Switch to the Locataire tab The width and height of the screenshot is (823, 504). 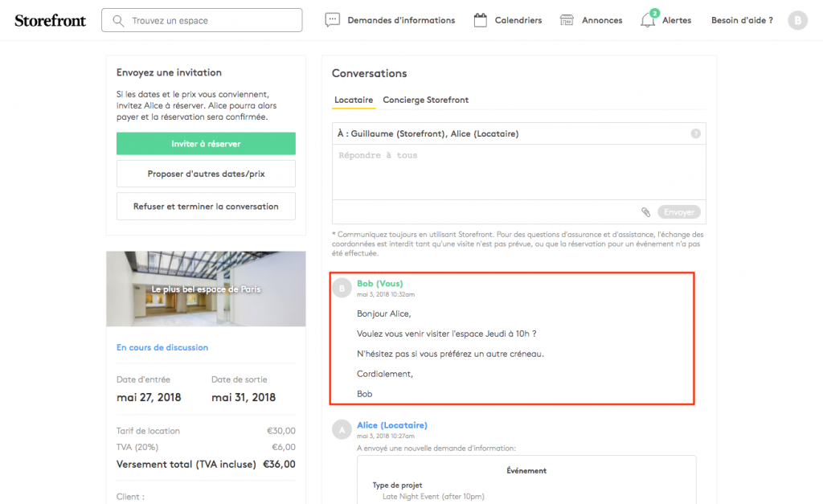click(354, 100)
